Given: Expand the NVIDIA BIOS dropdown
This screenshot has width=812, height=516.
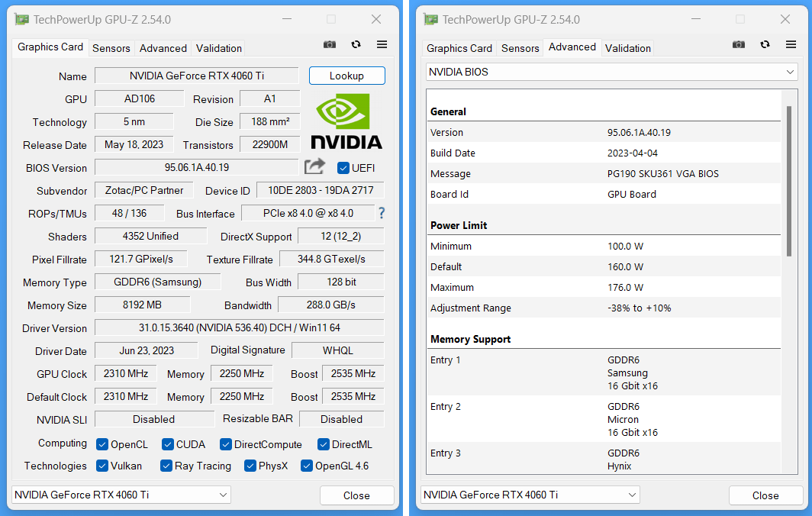Looking at the screenshot, I should [x=611, y=72].
